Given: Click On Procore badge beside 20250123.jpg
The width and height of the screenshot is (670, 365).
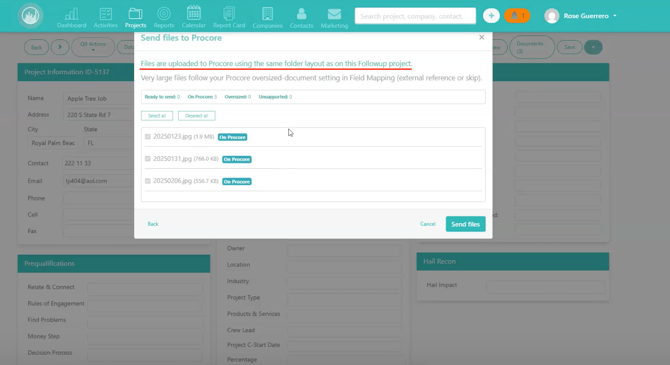Looking at the screenshot, I should coord(232,137).
